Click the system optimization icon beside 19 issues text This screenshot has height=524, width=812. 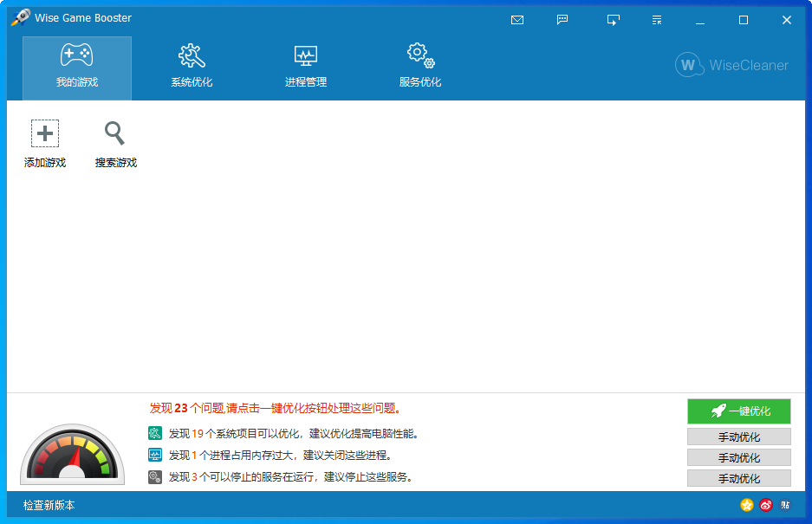pyautogui.click(x=156, y=433)
